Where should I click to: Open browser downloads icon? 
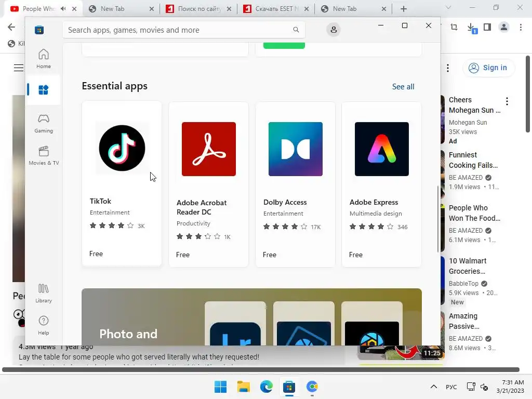click(x=471, y=28)
